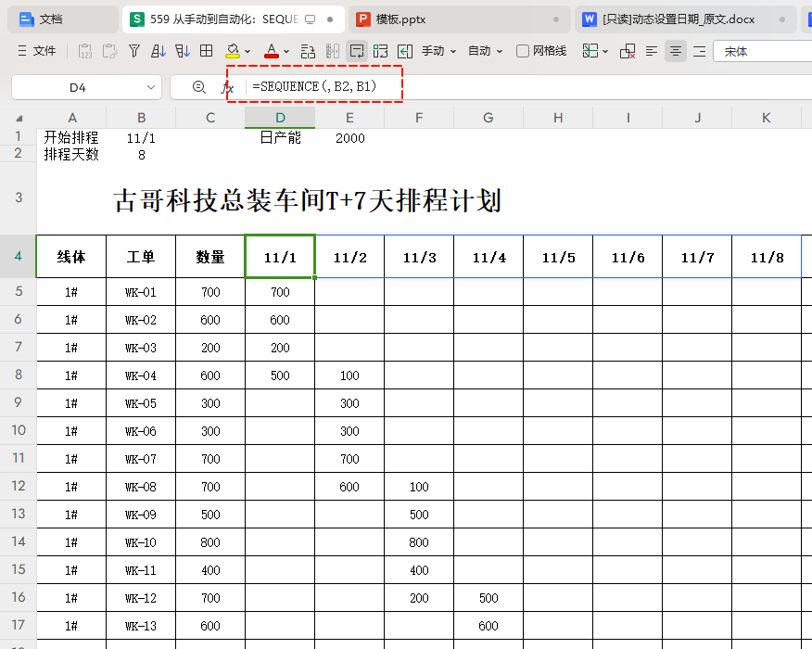812x649 pixels.
Task: Select the 800 cell under 11/3
Action: coord(419,542)
